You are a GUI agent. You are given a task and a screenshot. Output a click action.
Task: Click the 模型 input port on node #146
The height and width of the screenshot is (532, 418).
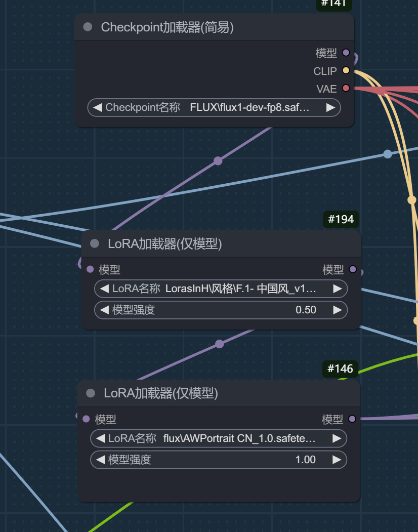(86, 419)
